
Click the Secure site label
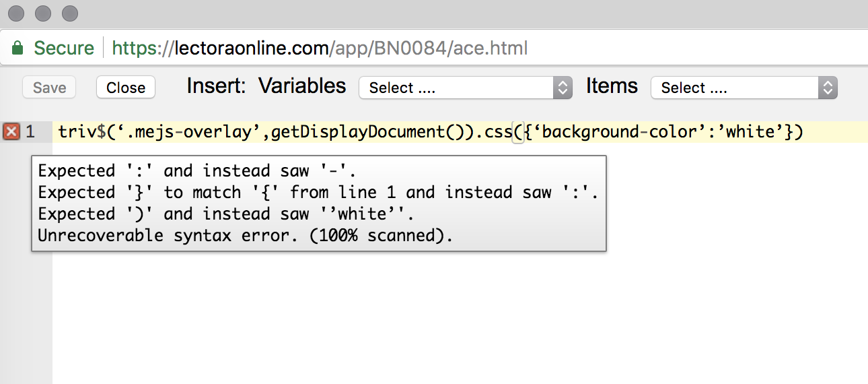[x=64, y=49]
